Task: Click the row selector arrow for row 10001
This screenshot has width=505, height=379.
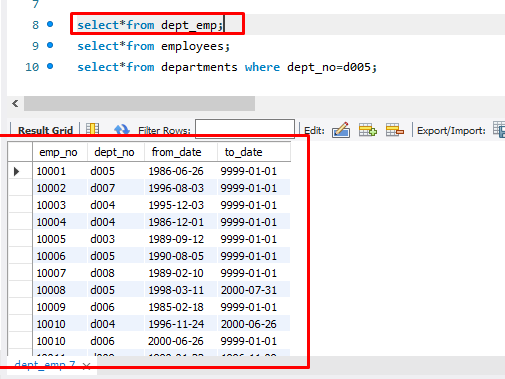Action: pyautogui.click(x=16, y=171)
